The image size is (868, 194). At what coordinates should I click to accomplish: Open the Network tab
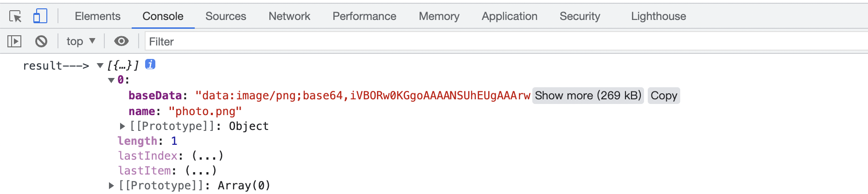[x=289, y=16]
